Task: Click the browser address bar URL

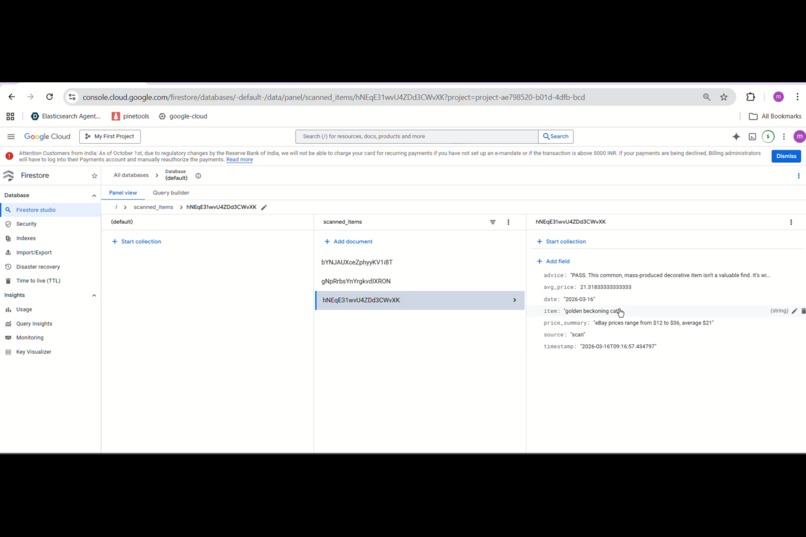Action: coord(334,97)
